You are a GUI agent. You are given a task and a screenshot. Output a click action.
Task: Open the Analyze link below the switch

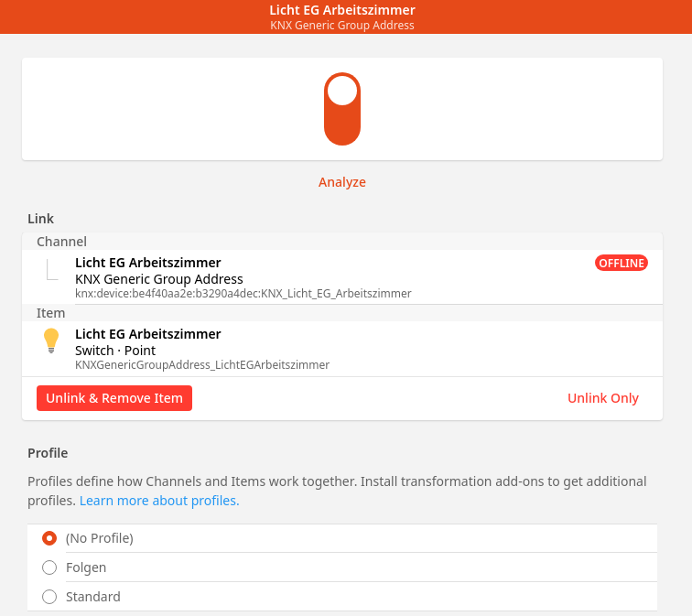click(342, 182)
